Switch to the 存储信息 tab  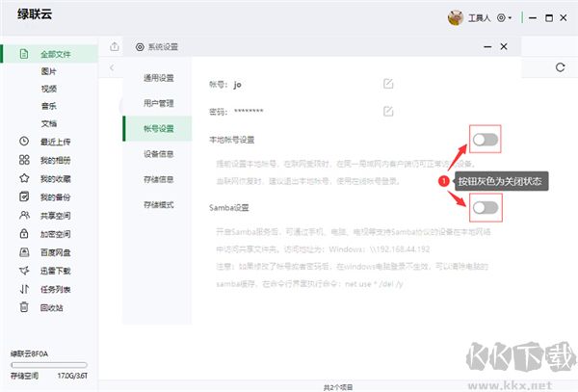point(159,179)
